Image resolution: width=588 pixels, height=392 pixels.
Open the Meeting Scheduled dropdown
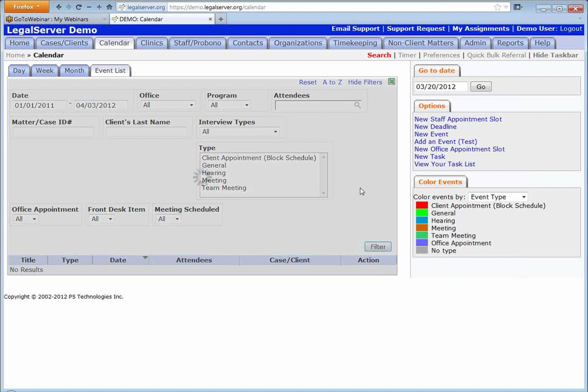pyautogui.click(x=168, y=219)
